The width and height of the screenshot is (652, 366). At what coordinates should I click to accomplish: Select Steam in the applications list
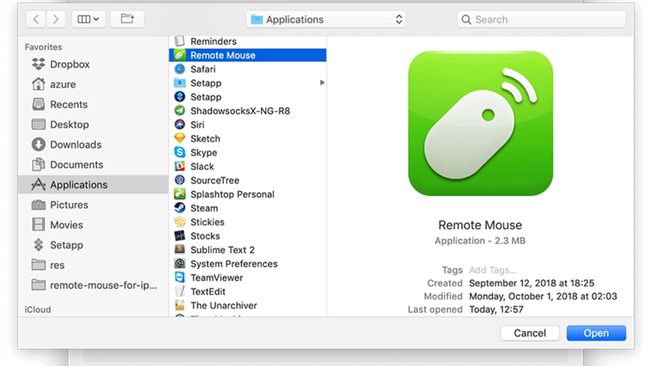[247, 208]
